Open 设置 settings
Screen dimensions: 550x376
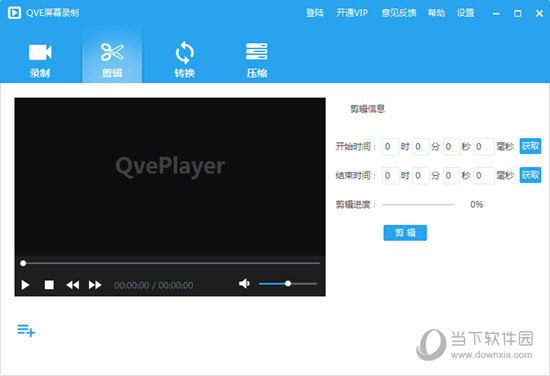pyautogui.click(x=465, y=13)
